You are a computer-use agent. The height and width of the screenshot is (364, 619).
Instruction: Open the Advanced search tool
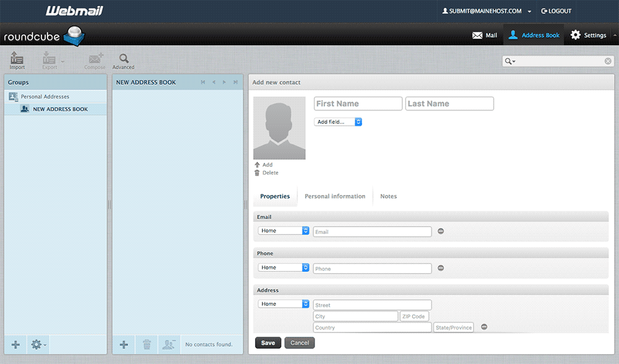tap(123, 60)
